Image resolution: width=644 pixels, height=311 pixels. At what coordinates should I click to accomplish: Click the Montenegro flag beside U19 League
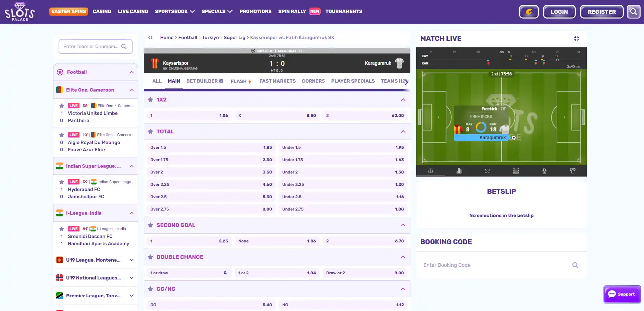tap(60, 260)
